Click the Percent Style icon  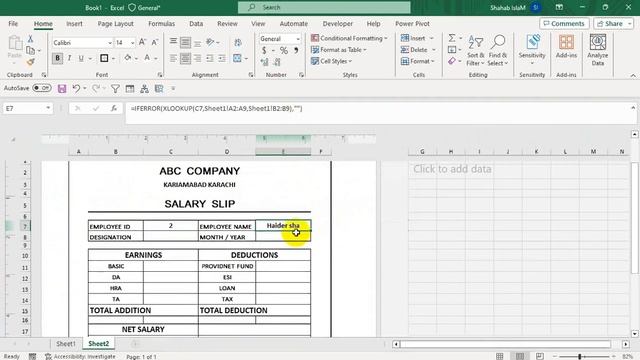point(284,51)
